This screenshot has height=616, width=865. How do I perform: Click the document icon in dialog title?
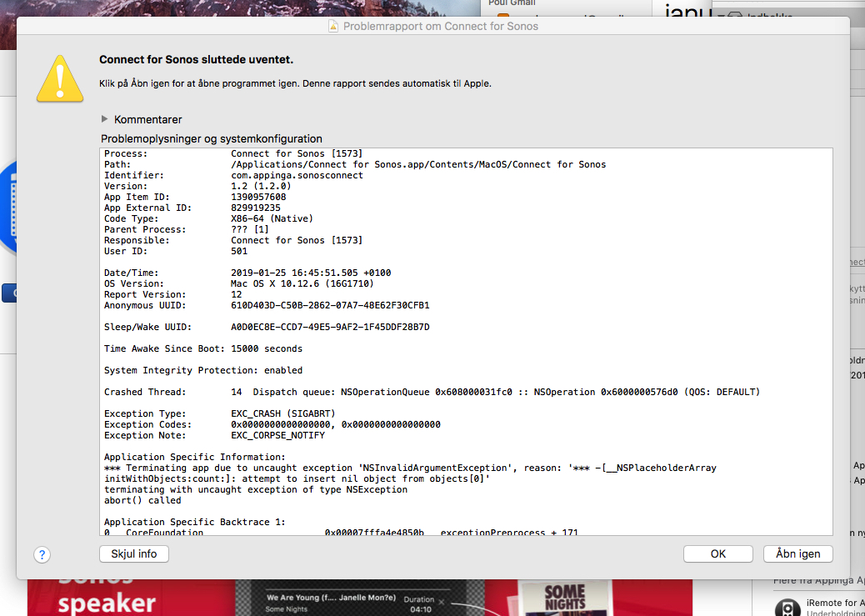click(x=333, y=26)
